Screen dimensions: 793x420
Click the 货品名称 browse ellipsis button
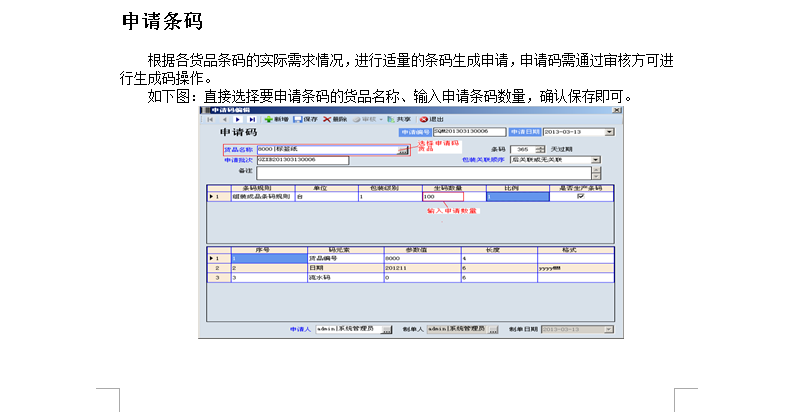point(403,150)
